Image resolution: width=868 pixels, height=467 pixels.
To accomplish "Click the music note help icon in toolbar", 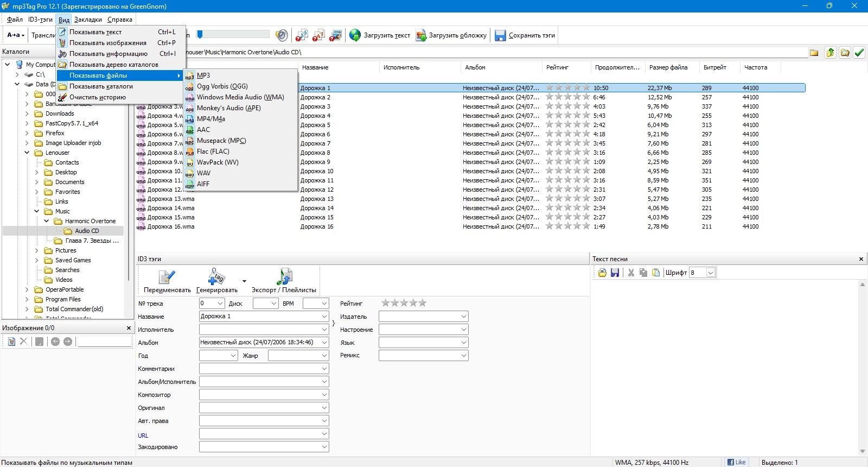I will pos(302,35).
